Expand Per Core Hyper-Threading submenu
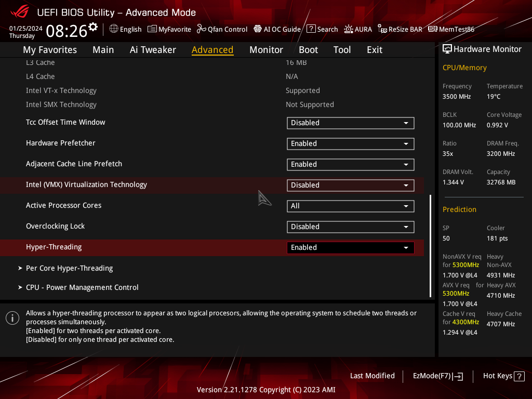The image size is (532, 399). [x=69, y=268]
